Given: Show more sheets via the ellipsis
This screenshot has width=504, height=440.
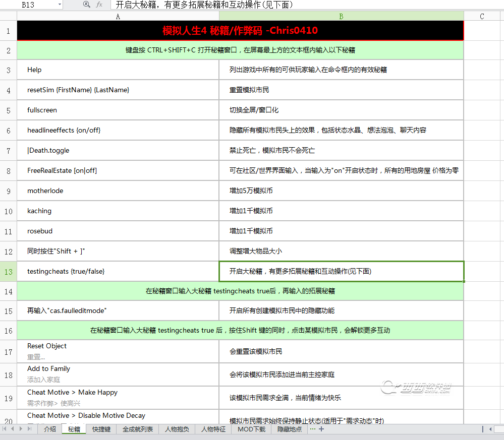Looking at the screenshot, I should coord(312,429).
